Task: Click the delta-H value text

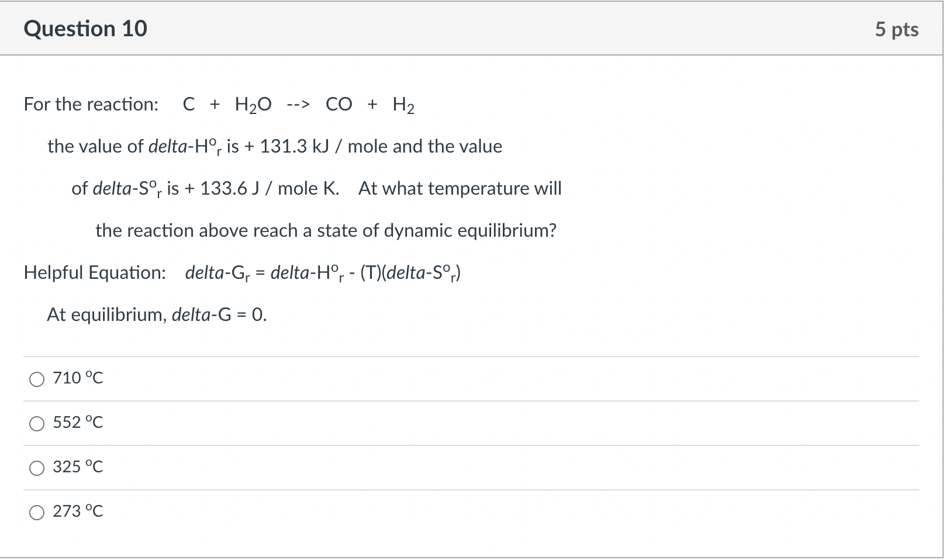Action: tap(274, 147)
